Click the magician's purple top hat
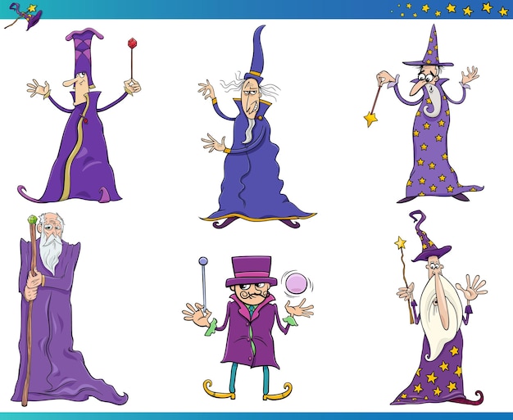This screenshot has width=513, height=420. point(252,271)
